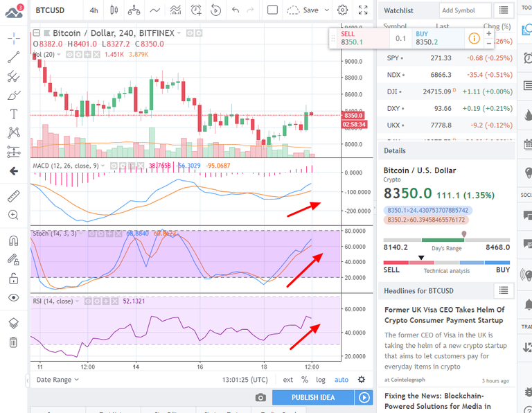
Task: Select the Trend Line drawing tool
Action: [x=14, y=58]
